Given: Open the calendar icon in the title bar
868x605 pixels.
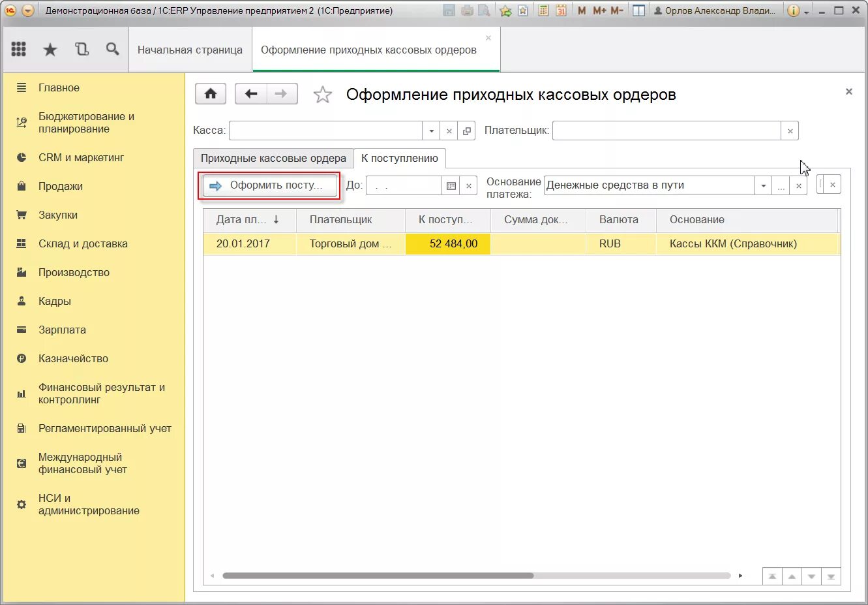Looking at the screenshot, I should coord(561,10).
